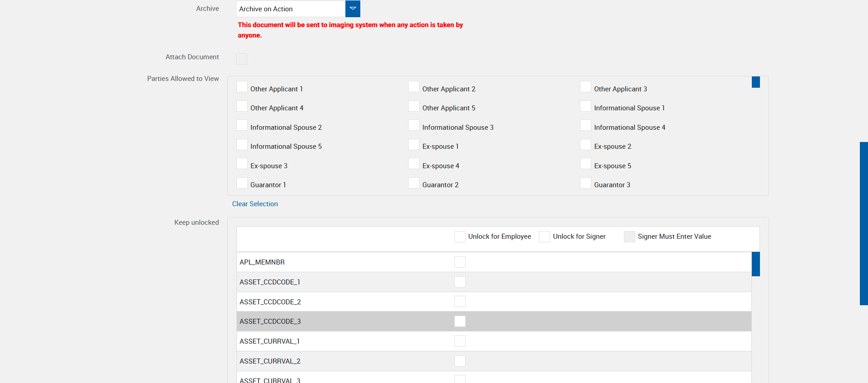Click the Clear Selection link

point(255,204)
